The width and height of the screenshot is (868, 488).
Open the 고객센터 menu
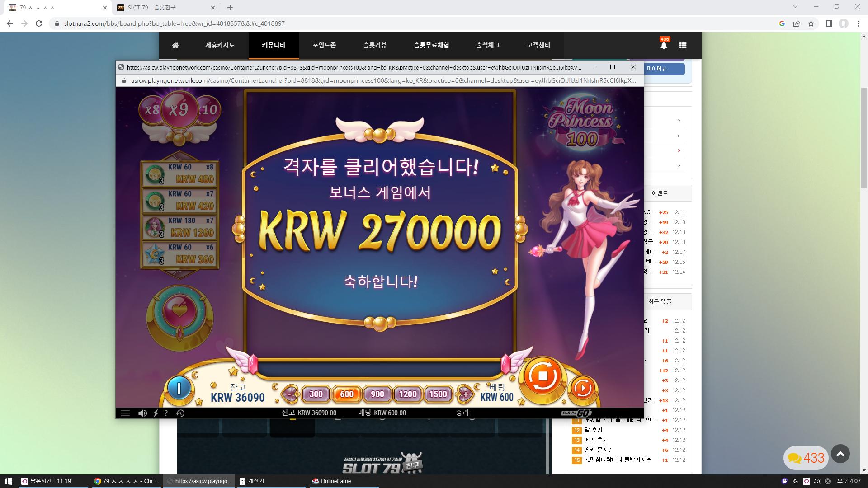pyautogui.click(x=538, y=45)
